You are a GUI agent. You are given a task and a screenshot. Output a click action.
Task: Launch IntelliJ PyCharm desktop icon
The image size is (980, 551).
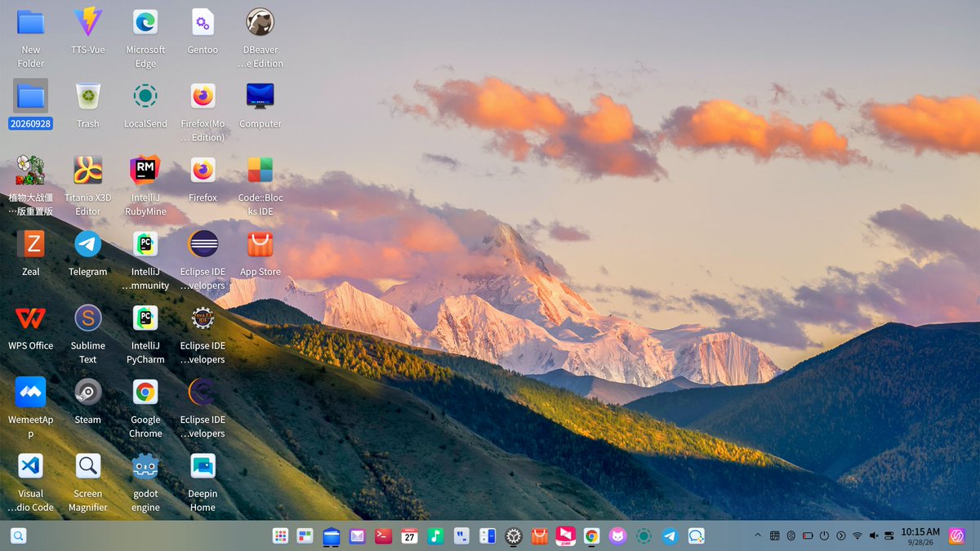(x=145, y=318)
